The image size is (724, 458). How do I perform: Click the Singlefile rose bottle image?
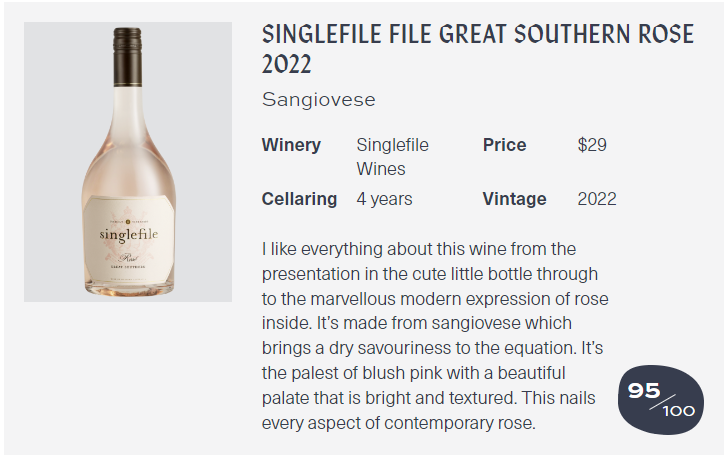(128, 162)
